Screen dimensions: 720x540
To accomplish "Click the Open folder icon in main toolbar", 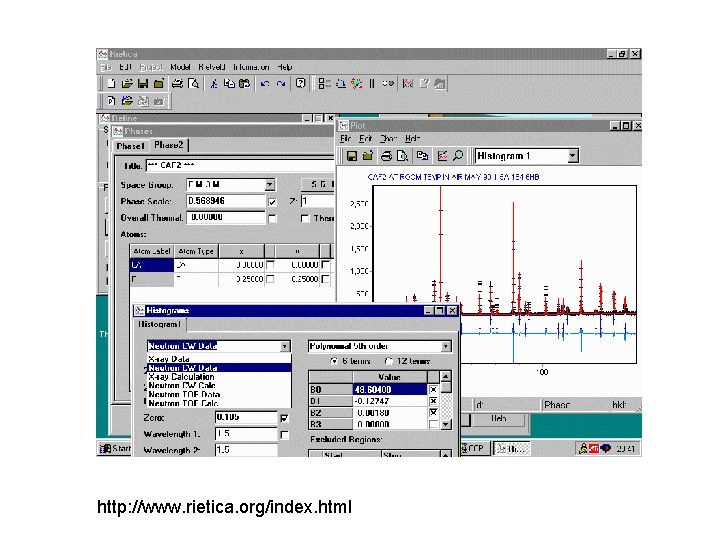I will (x=127, y=84).
